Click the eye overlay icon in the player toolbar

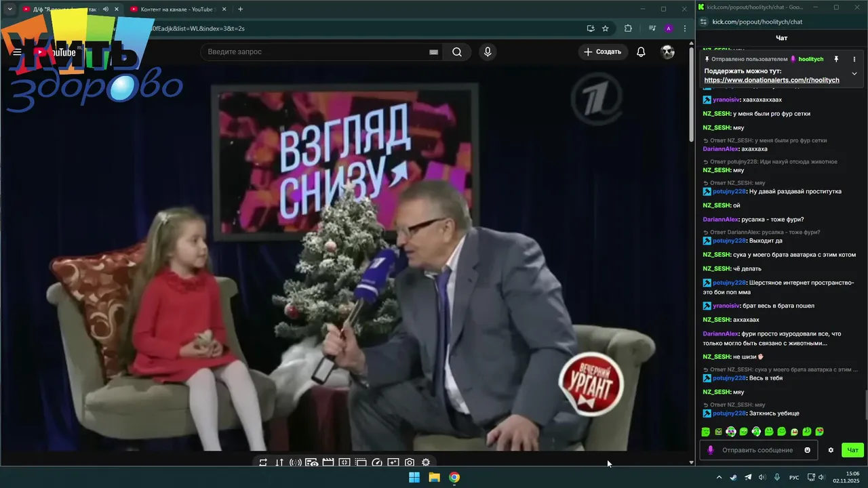coord(312,462)
